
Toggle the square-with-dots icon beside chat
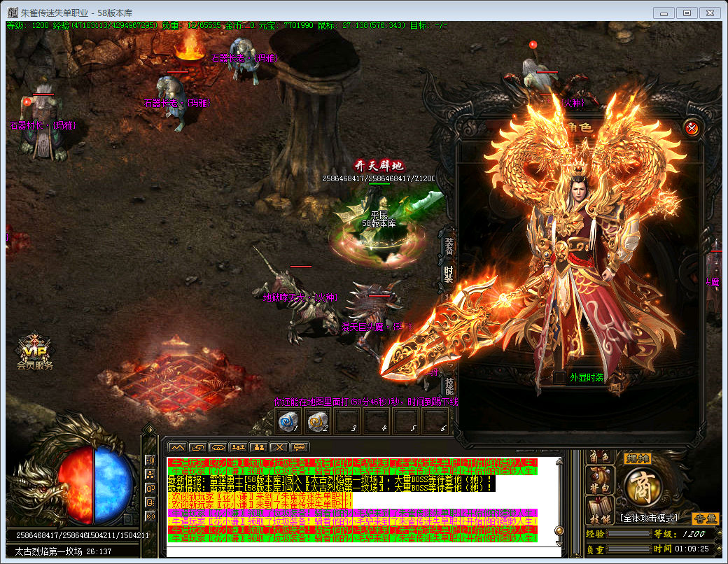150,502
